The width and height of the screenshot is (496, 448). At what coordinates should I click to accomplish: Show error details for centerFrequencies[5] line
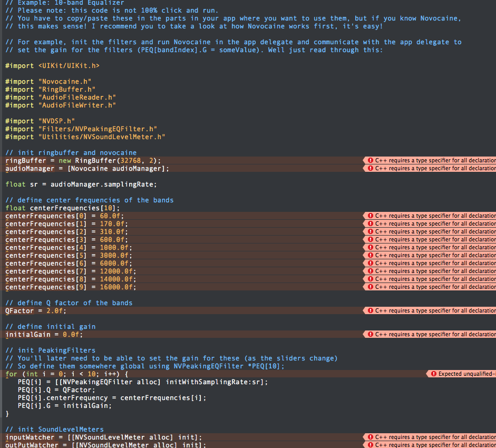(x=371, y=255)
